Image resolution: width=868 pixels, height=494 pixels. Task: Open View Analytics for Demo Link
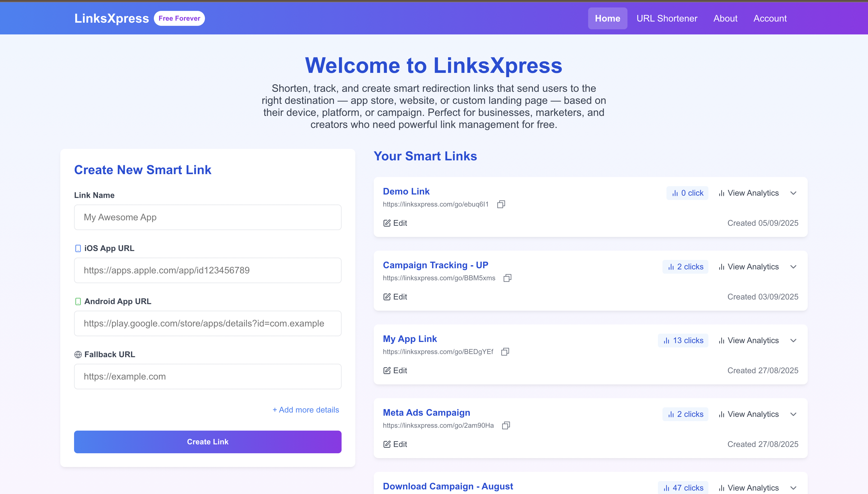753,193
